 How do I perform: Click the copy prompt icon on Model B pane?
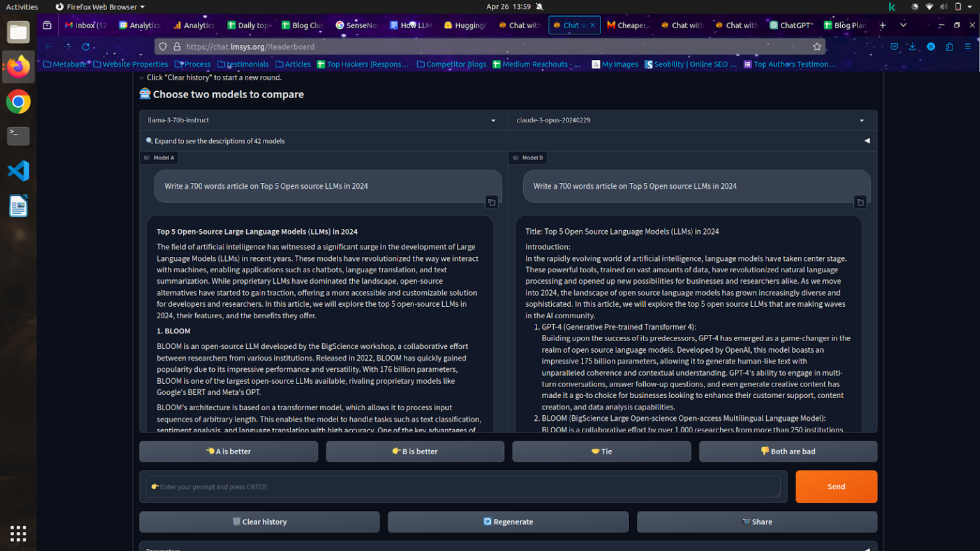(860, 202)
